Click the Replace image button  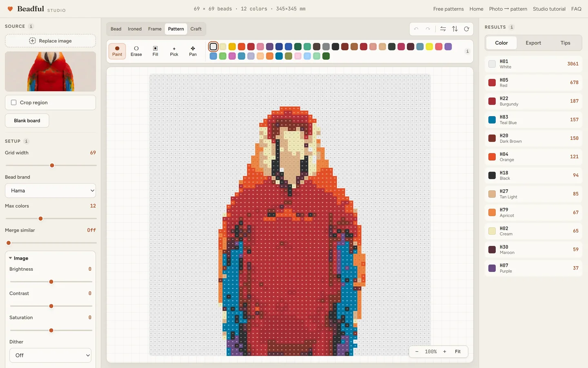click(x=50, y=41)
